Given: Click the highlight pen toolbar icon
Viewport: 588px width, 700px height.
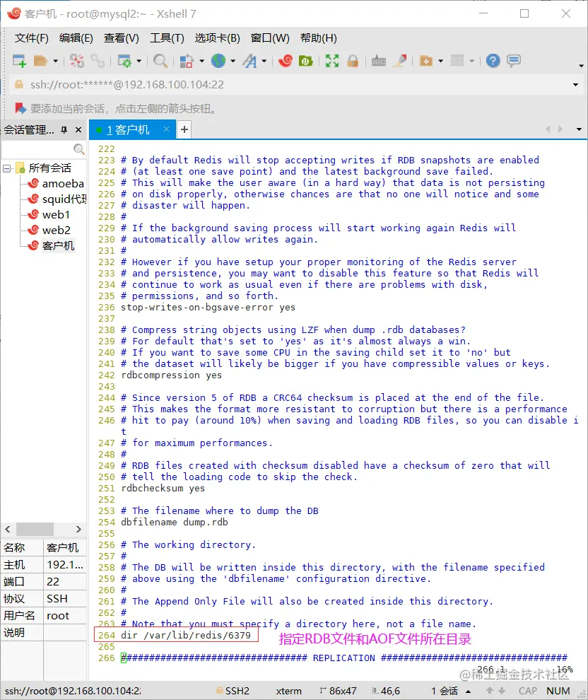Looking at the screenshot, I should coord(400,61).
